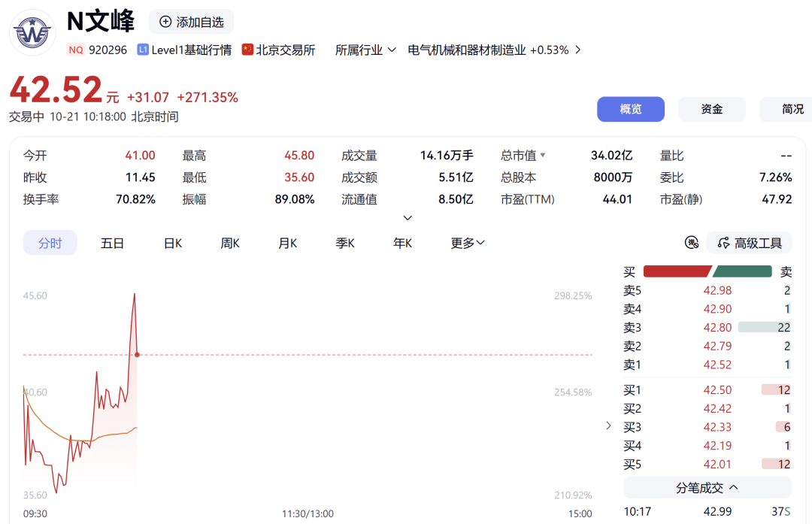Screen dimensions: 812x524
Task: Click the 成交额 value 5.51亿
Action: click(x=456, y=177)
